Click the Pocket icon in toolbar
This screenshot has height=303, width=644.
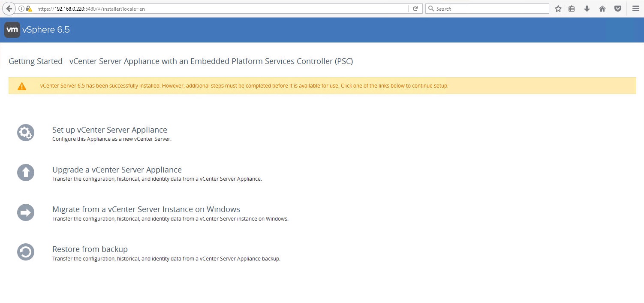point(618,9)
